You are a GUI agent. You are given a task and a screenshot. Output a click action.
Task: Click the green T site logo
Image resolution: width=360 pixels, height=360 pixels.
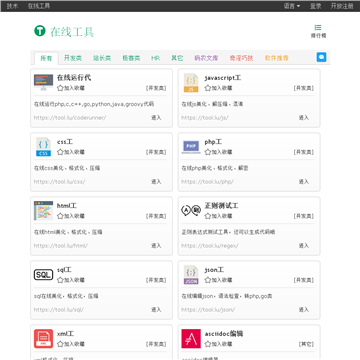(x=40, y=31)
